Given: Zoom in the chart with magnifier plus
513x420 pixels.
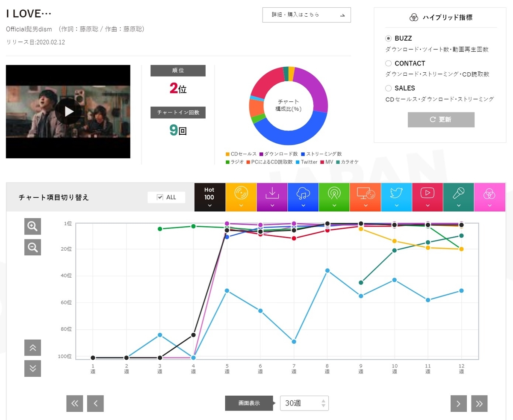Looking at the screenshot, I should point(32,226).
